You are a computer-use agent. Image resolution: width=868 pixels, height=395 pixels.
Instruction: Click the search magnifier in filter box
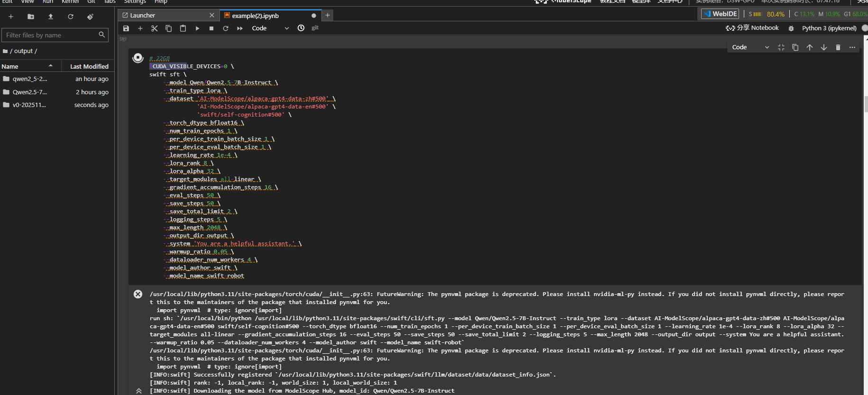pyautogui.click(x=101, y=35)
